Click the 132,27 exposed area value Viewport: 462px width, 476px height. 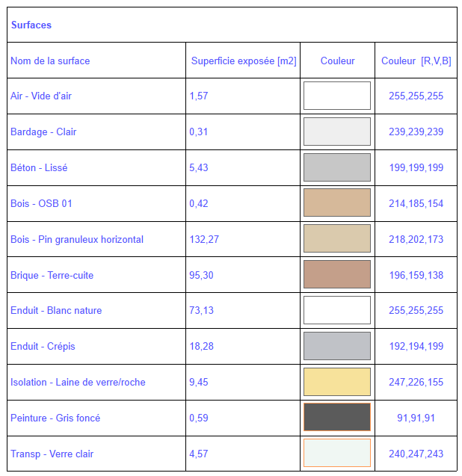coord(204,240)
